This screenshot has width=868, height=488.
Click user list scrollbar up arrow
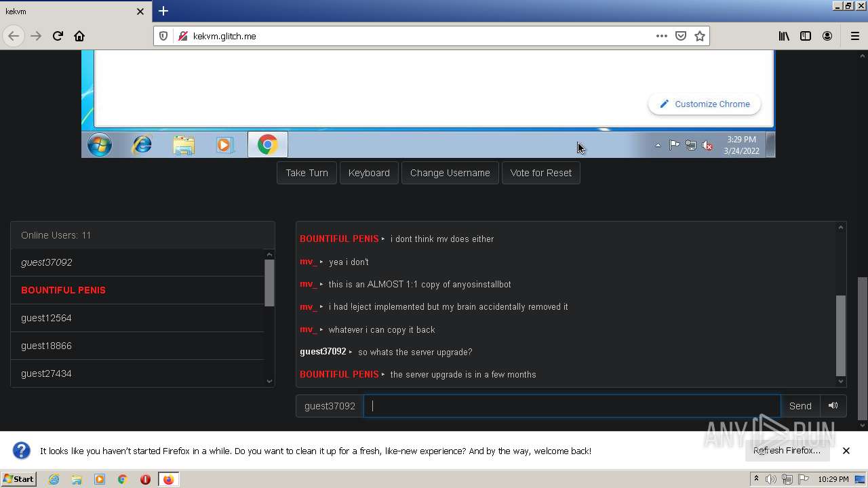[x=269, y=255]
